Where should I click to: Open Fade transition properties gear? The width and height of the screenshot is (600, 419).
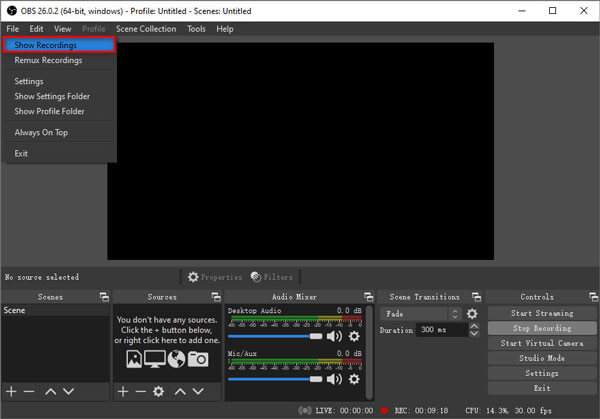coord(472,314)
